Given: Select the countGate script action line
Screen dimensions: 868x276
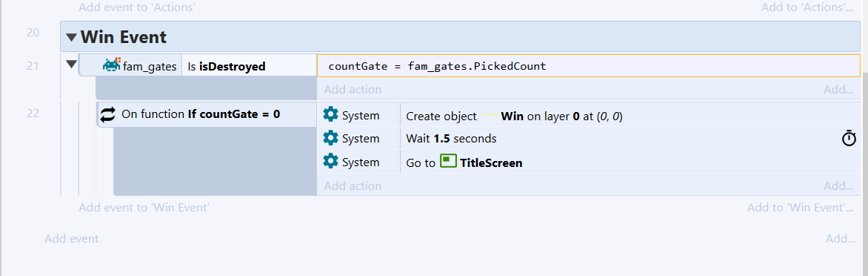Looking at the screenshot, I should coord(589,66).
